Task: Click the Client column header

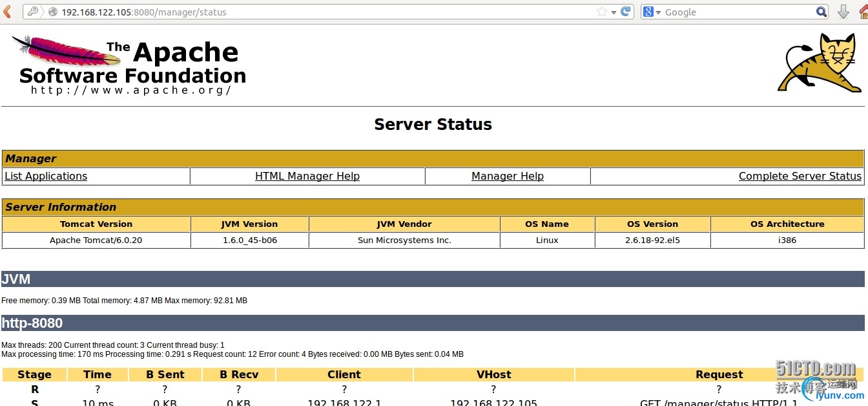Action: [344, 374]
